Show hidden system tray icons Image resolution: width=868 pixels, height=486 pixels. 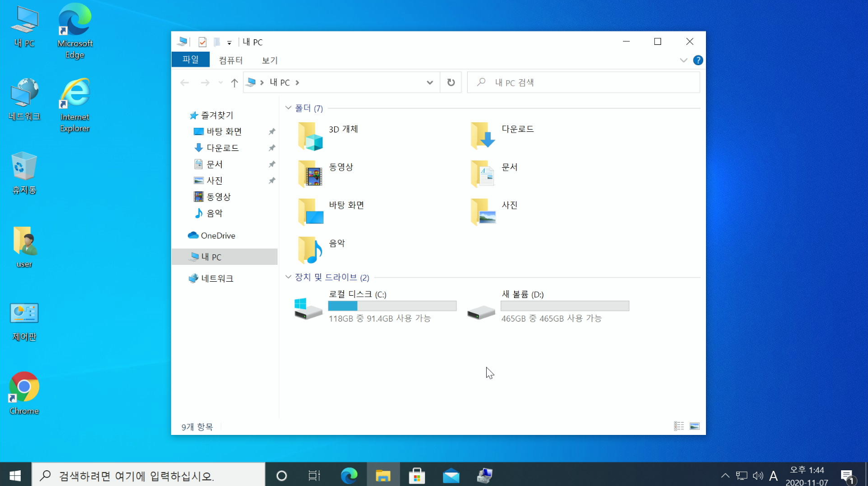[725, 476]
